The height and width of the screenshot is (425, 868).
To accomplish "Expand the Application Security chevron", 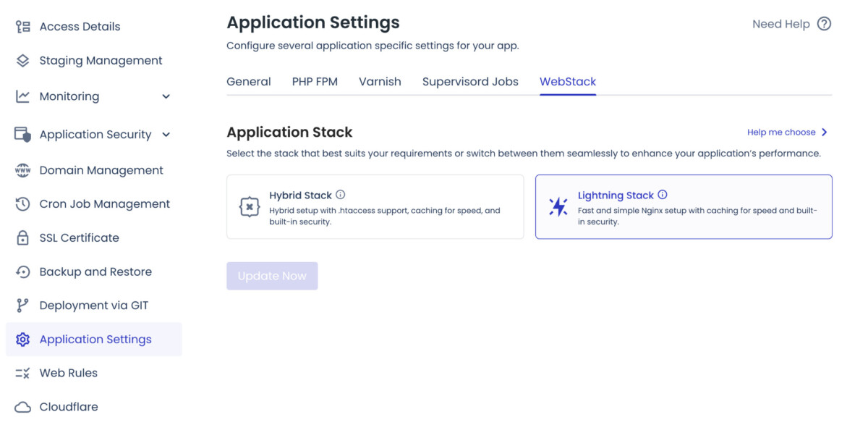I will tap(166, 135).
